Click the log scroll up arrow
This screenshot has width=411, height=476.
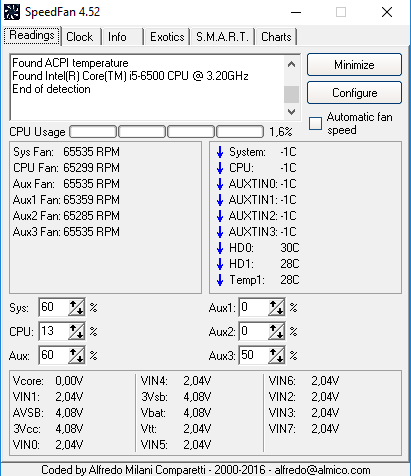pyautogui.click(x=291, y=64)
